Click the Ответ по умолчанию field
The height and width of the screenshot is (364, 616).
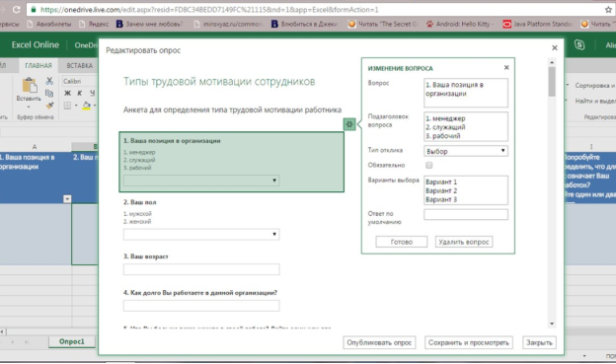466,214
